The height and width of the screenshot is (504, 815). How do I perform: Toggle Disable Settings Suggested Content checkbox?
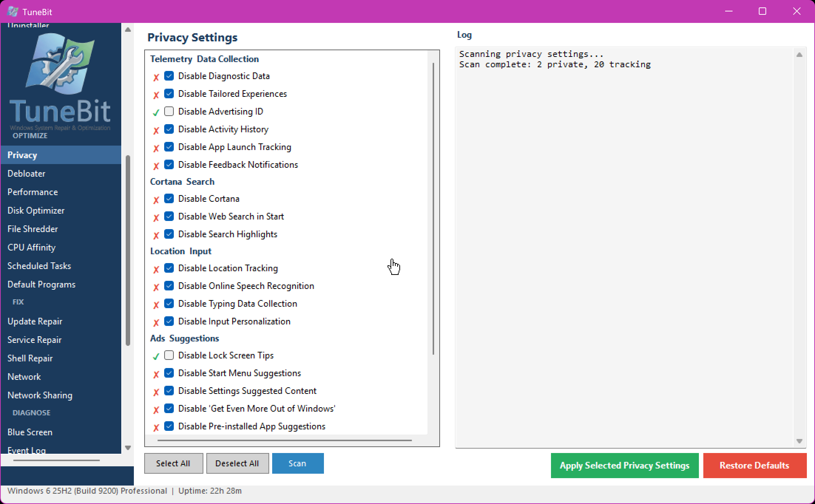[169, 391]
